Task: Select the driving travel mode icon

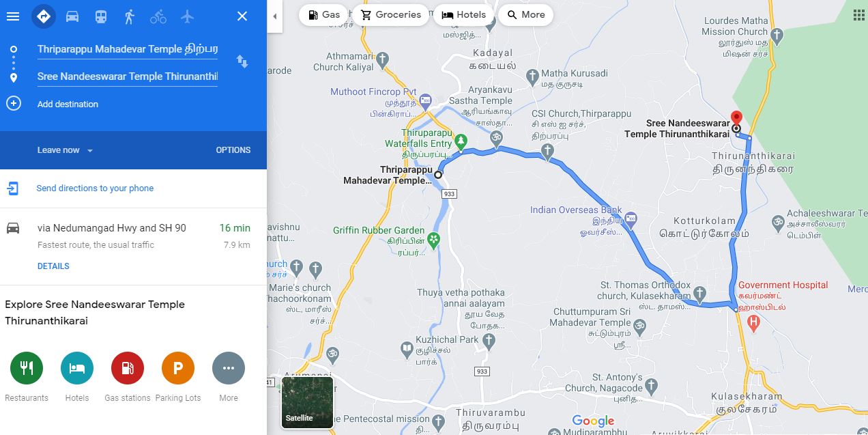Action: point(72,16)
